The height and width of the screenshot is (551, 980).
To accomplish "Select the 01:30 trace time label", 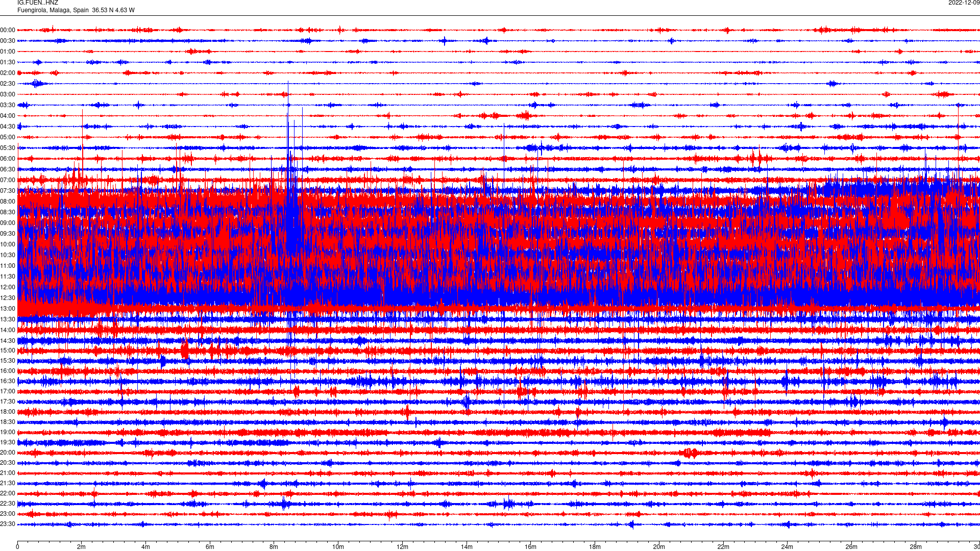I will (x=8, y=62).
